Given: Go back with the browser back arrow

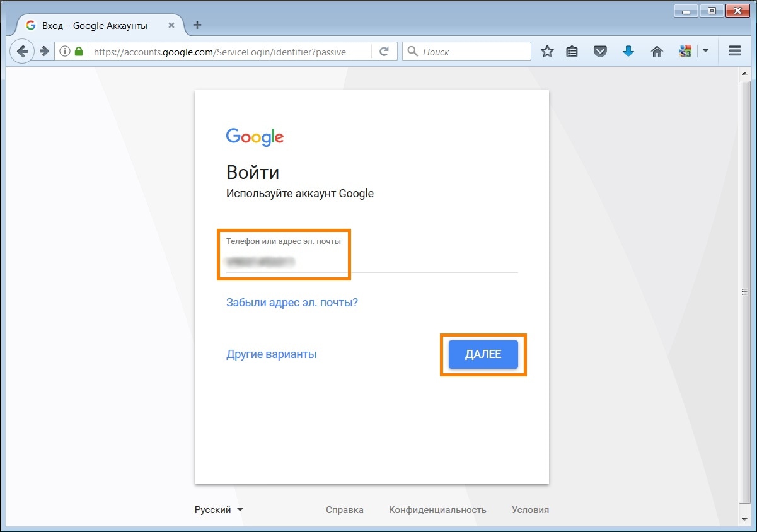Looking at the screenshot, I should (22, 52).
